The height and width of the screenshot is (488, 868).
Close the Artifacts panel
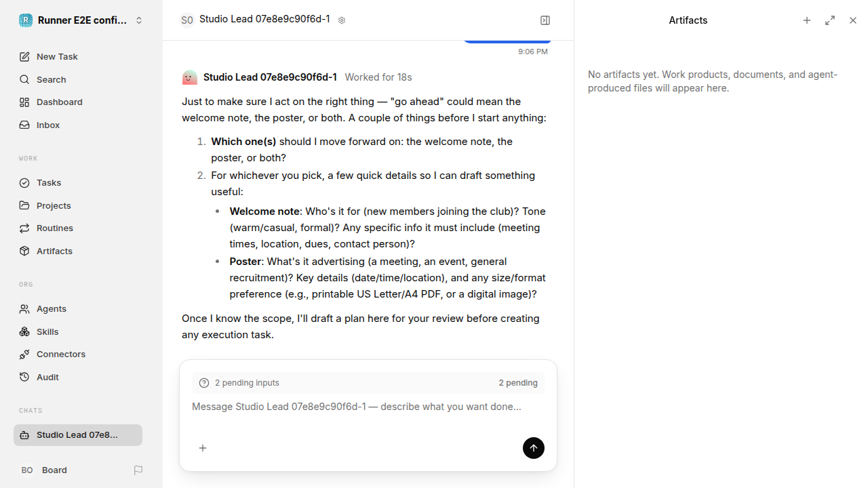click(853, 20)
